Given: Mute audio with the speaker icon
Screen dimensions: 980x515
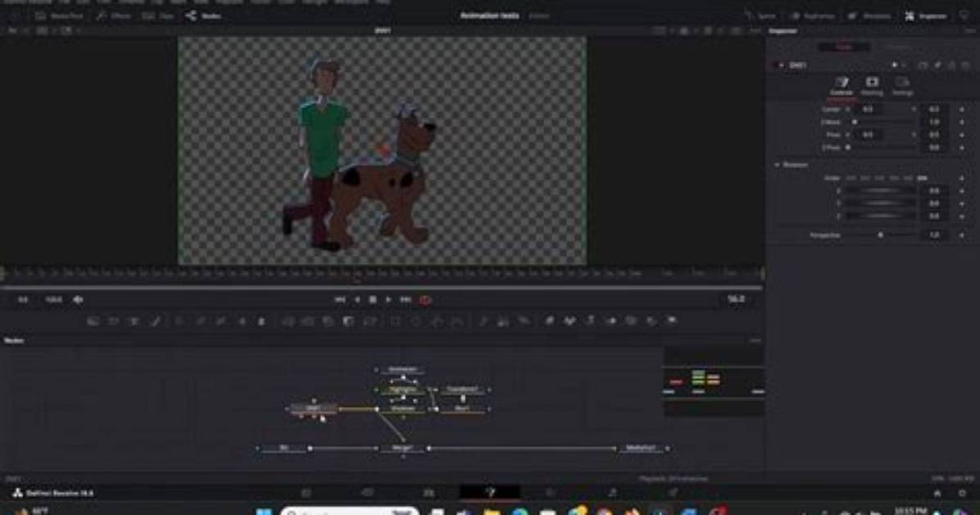Looking at the screenshot, I should point(78,300).
